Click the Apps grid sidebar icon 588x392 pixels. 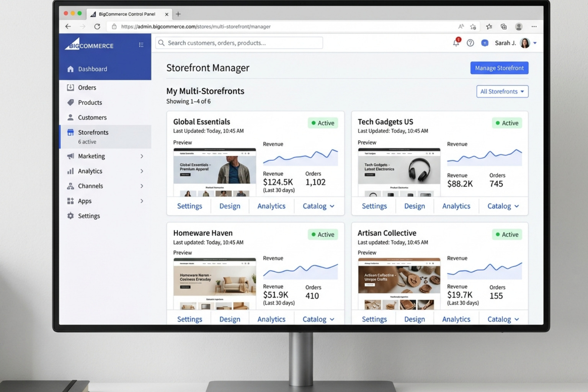70,201
